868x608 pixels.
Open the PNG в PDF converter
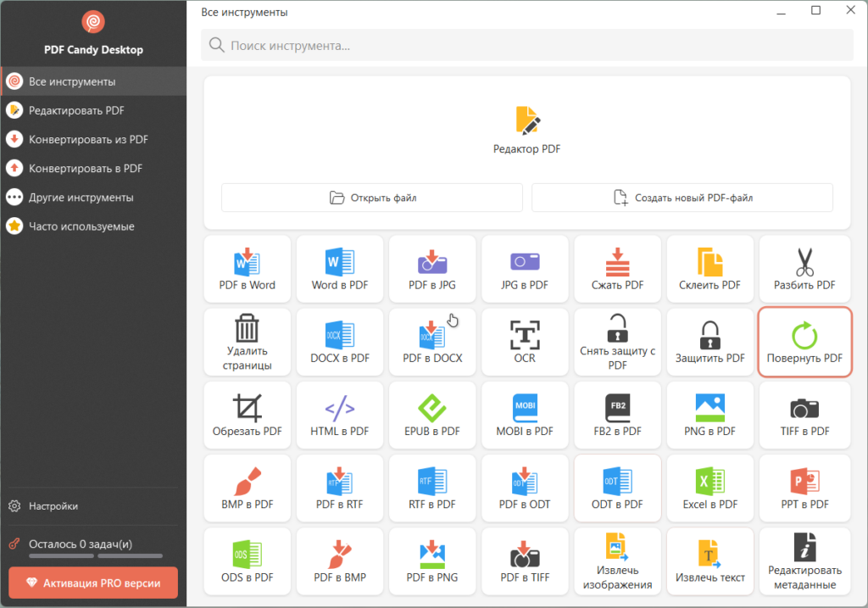[x=709, y=416]
